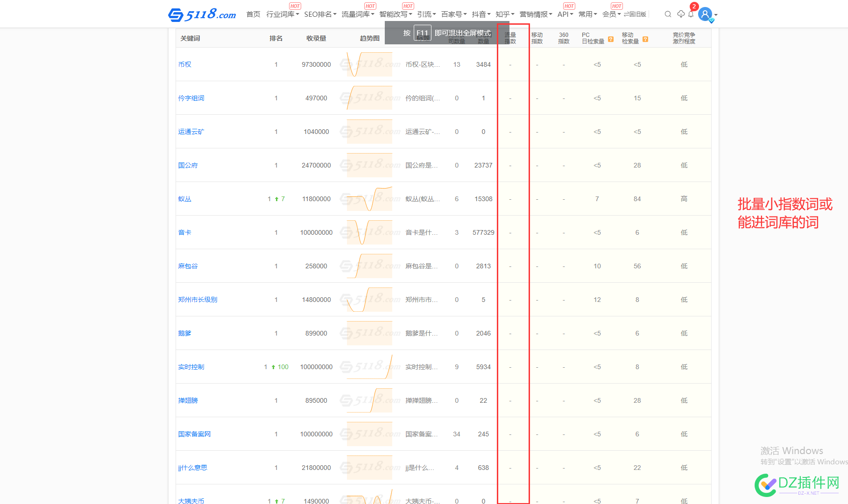Image resolution: width=848 pixels, height=504 pixels.
Task: Select mobile search value 84
Action: click(637, 199)
